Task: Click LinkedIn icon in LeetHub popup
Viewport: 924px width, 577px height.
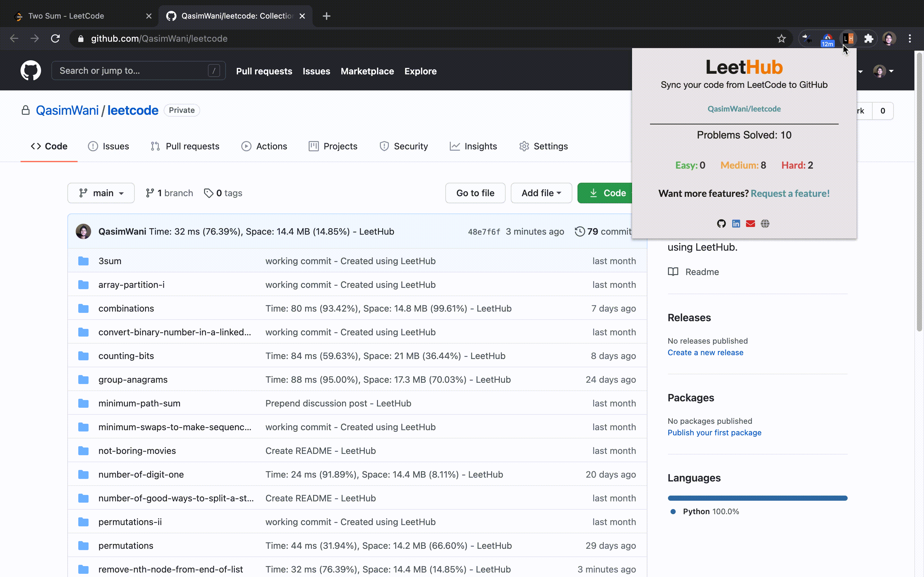Action: coord(736,224)
